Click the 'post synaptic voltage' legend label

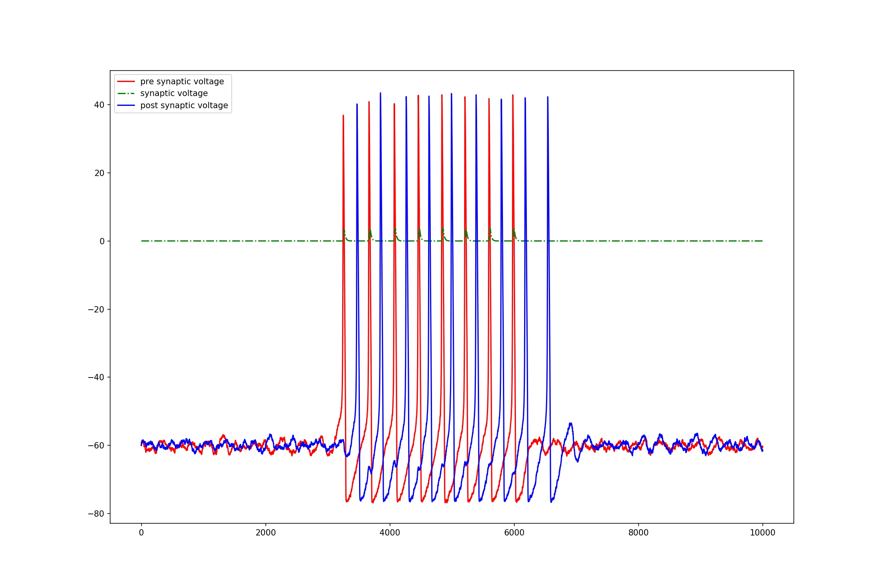(x=184, y=105)
